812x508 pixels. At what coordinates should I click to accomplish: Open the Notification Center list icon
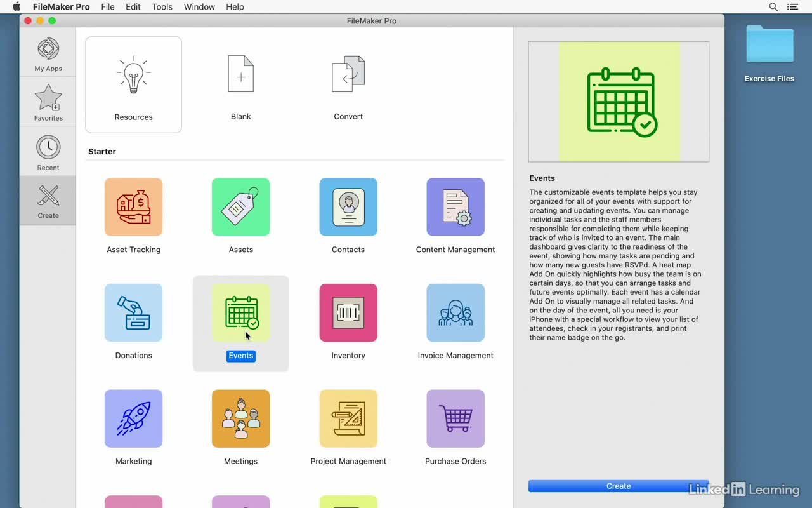[x=793, y=7]
